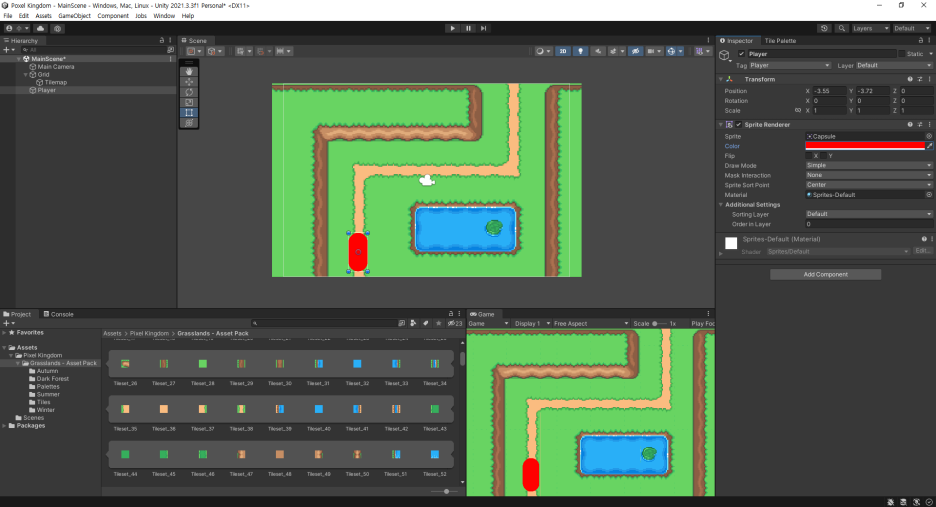Click the Add Component button

826,274
